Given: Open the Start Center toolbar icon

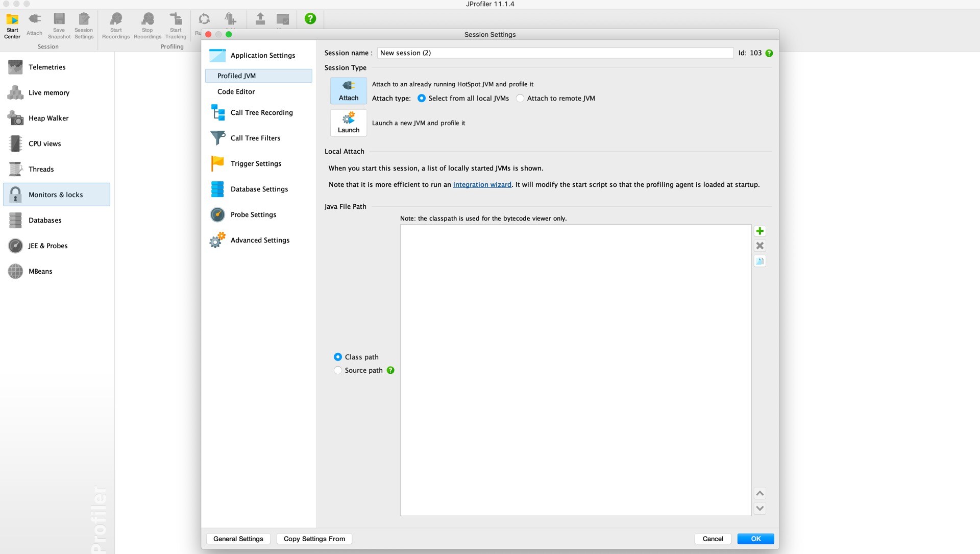Looking at the screenshot, I should [x=12, y=26].
